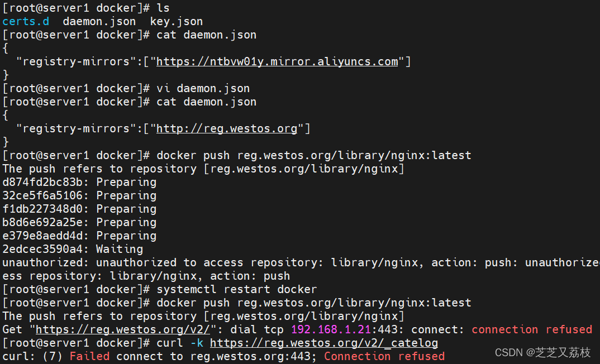The width and height of the screenshot is (600, 364).
Task: Click the red "Failed" word in curl output
Action: (x=89, y=356)
